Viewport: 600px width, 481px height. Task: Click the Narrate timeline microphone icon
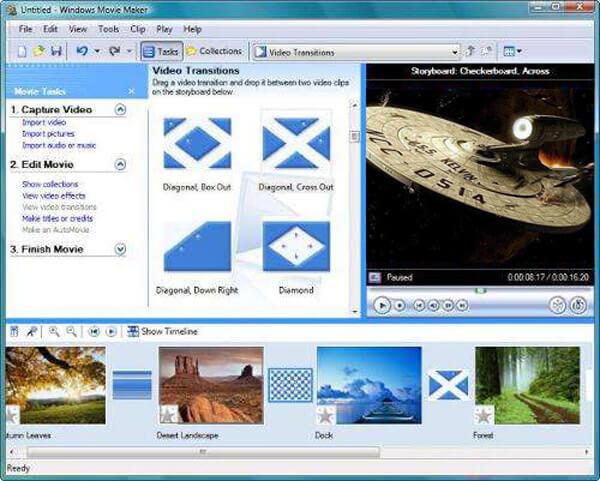click(31, 331)
